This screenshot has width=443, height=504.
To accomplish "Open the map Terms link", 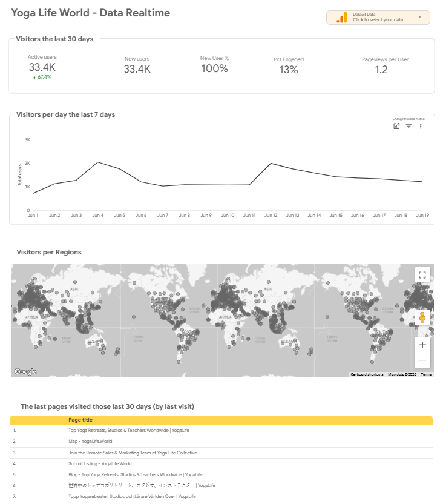I will click(426, 374).
